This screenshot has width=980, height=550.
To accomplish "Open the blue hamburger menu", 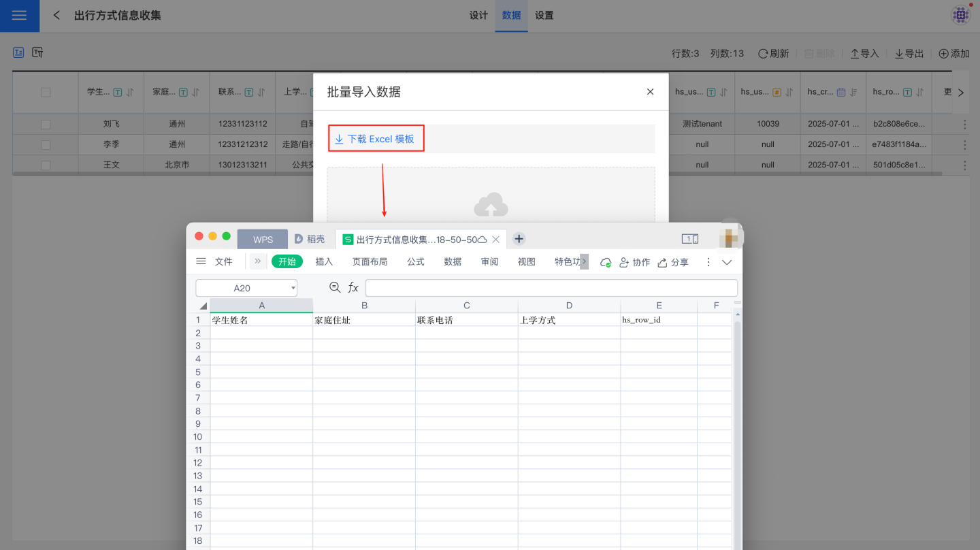I will tap(19, 16).
